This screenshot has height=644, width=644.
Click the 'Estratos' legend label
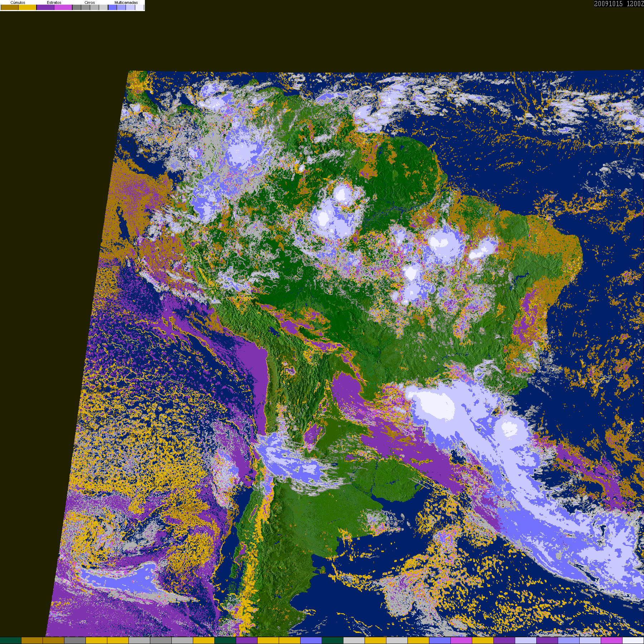54,3
